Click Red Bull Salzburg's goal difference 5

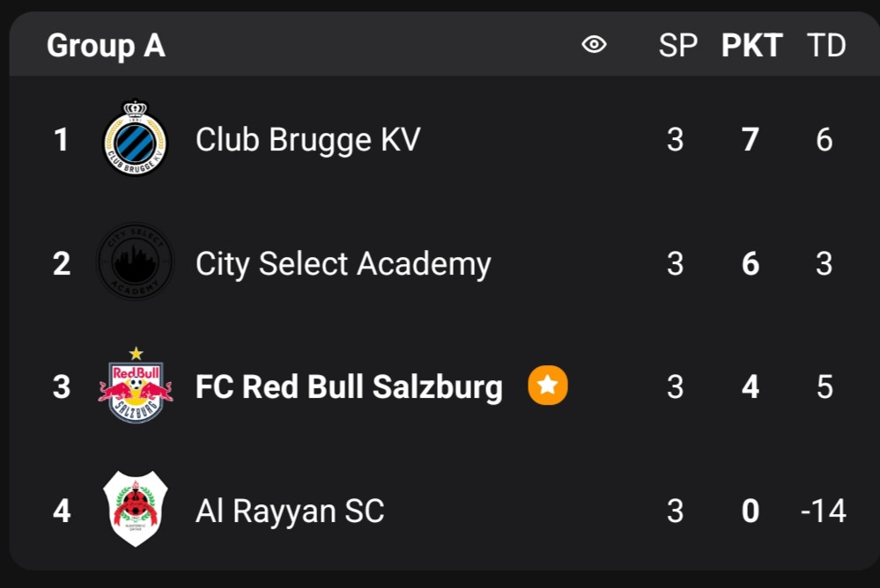coord(824,386)
